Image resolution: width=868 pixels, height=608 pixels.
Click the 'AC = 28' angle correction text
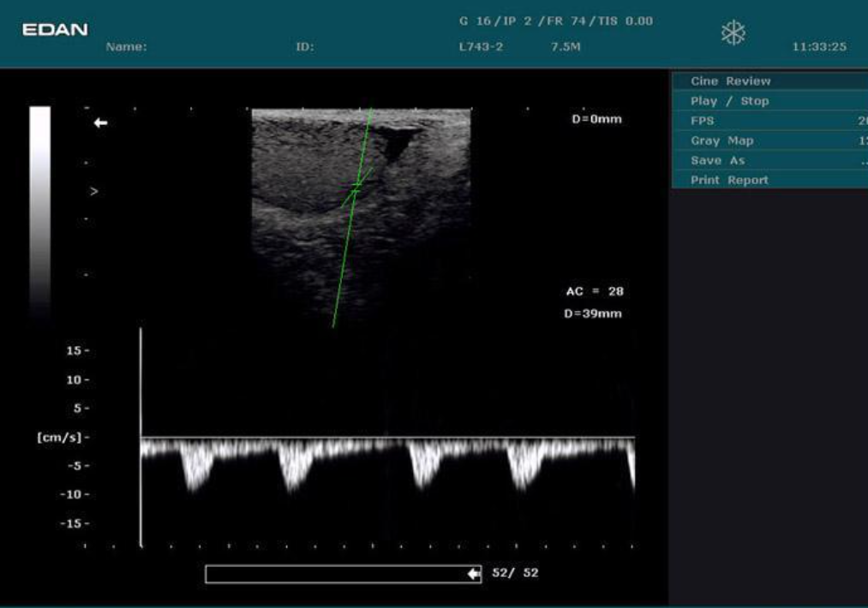pyautogui.click(x=595, y=291)
